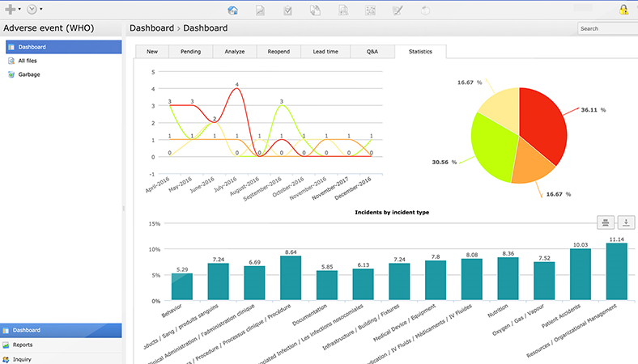Switch to the Analyze tab
This screenshot has width=638, height=364.
234,52
